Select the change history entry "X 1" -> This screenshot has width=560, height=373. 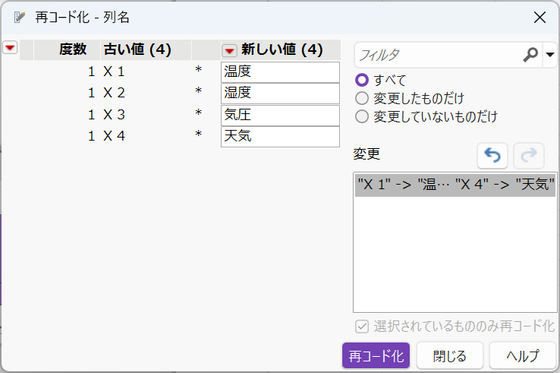[455, 185]
